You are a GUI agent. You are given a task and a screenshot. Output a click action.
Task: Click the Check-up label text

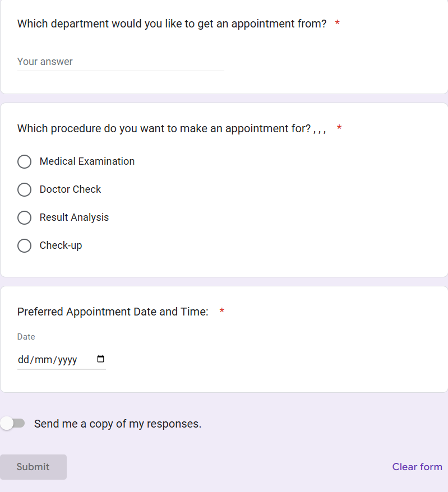click(x=61, y=245)
